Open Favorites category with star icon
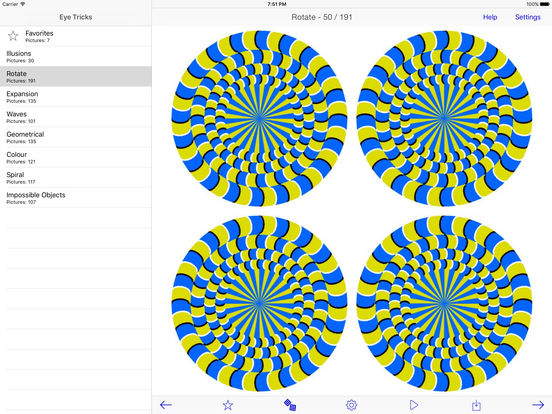Image resolution: width=552 pixels, height=414 pixels. tap(76, 36)
